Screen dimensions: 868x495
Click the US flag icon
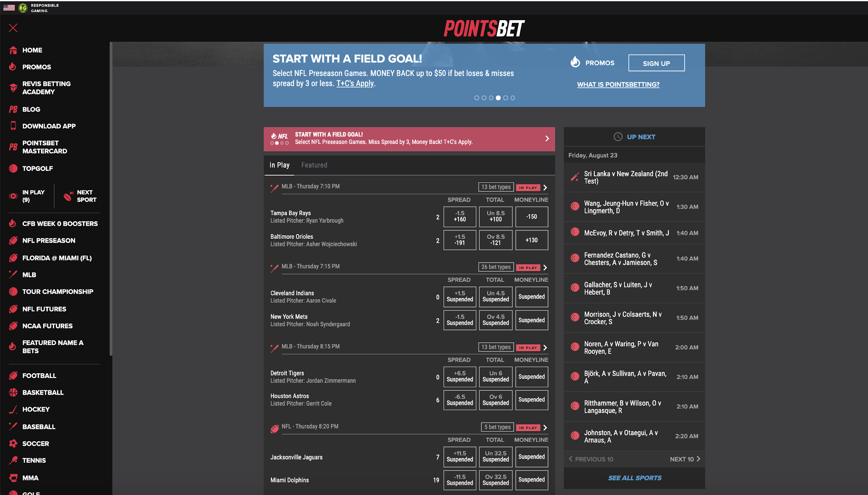[x=9, y=8]
